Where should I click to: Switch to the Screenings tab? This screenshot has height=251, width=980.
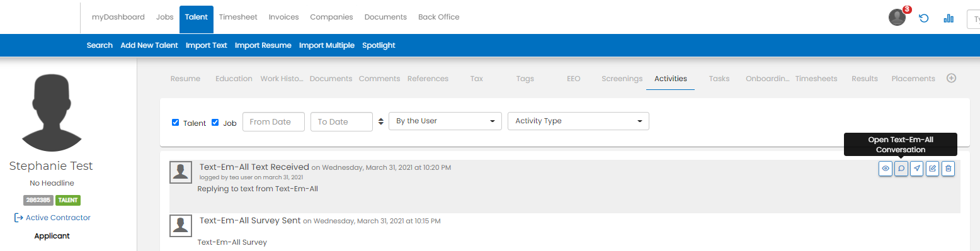622,79
